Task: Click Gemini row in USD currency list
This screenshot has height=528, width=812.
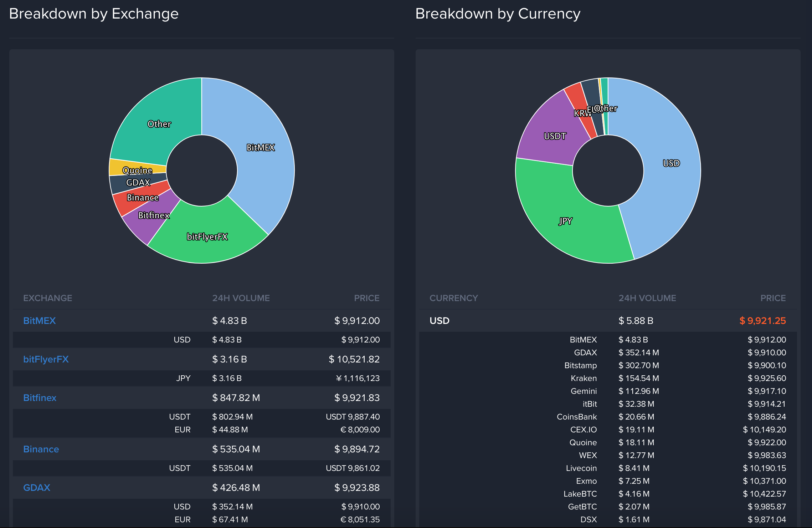Action: 608,391
